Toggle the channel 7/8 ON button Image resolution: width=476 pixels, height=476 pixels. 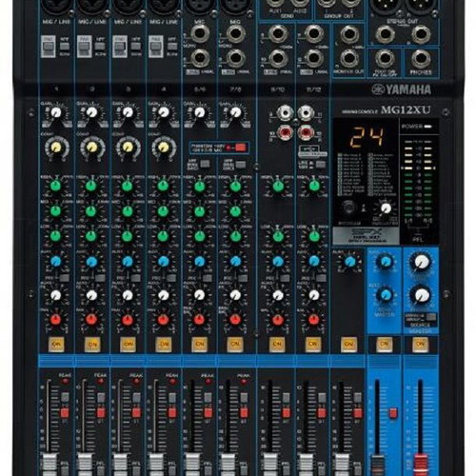click(x=235, y=345)
